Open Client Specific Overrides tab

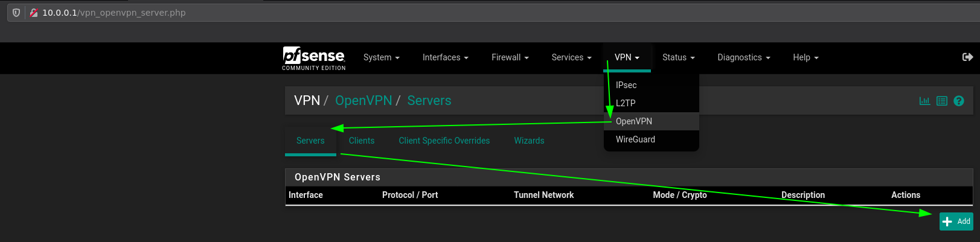[444, 141]
